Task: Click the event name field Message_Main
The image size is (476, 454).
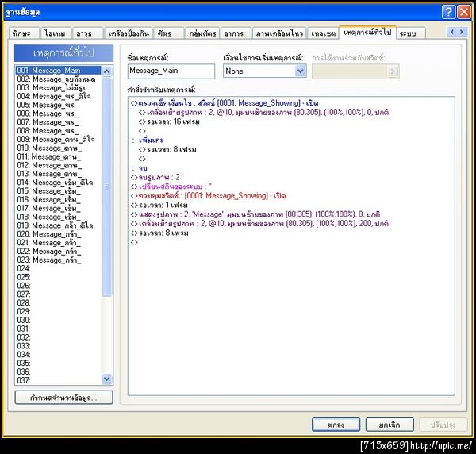Action: point(171,71)
